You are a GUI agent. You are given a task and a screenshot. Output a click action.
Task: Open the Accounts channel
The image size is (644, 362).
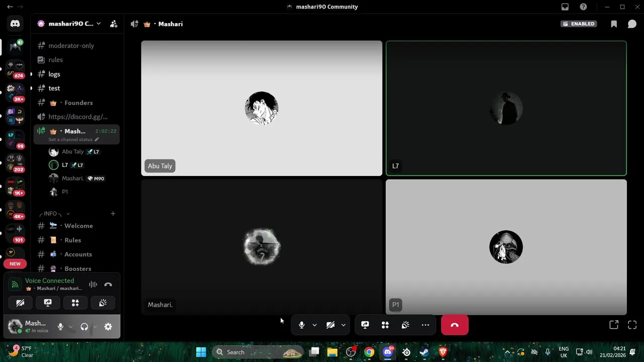click(76, 254)
